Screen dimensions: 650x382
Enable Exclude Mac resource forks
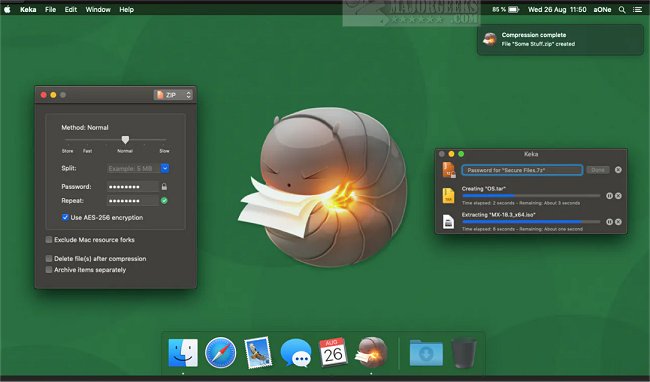click(x=49, y=239)
